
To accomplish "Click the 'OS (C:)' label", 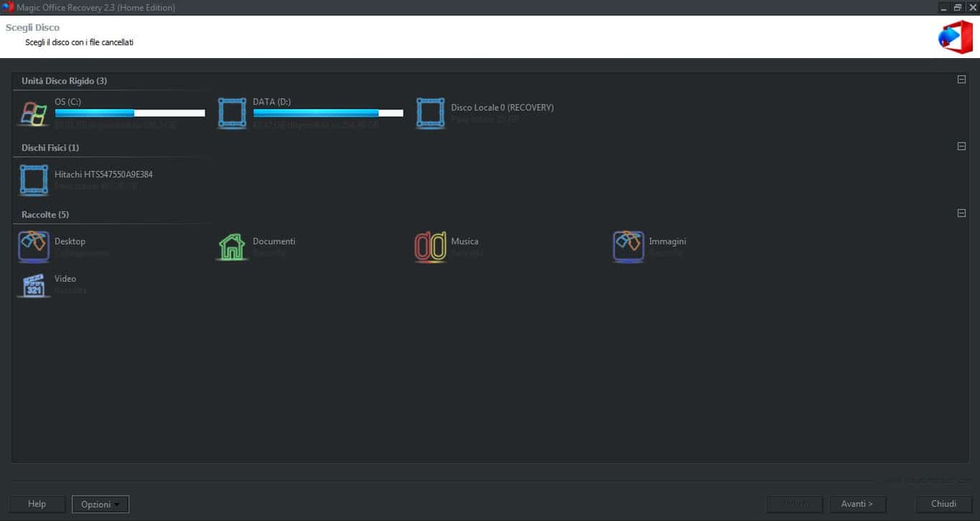I will click(68, 102).
